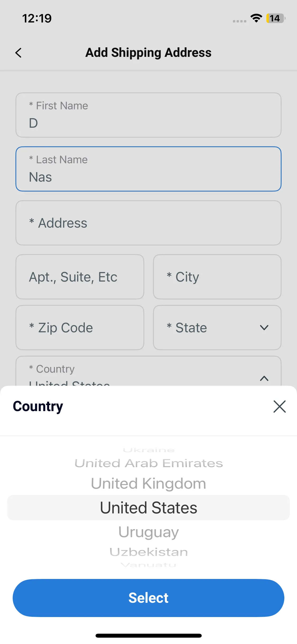This screenshot has width=297, height=644.
Task: Tap the back arrow icon
Action: tap(18, 53)
